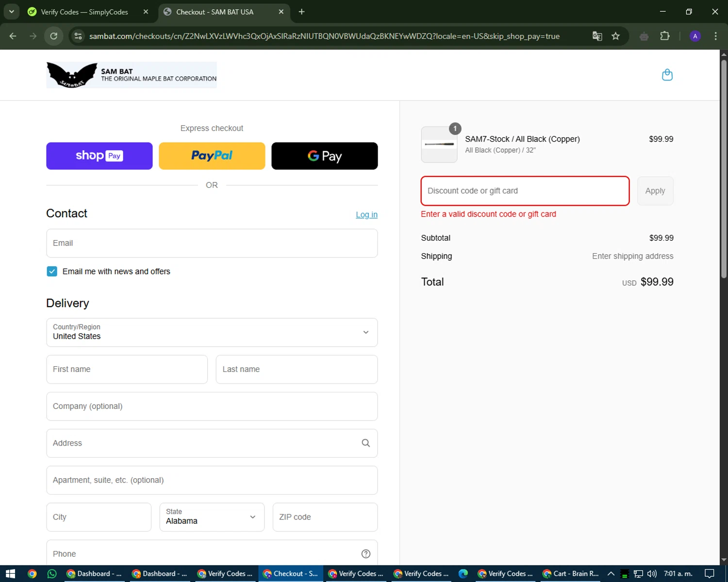Image resolution: width=728 pixels, height=582 pixels.
Task: Open the Phone field help icon
Action: tap(366, 554)
